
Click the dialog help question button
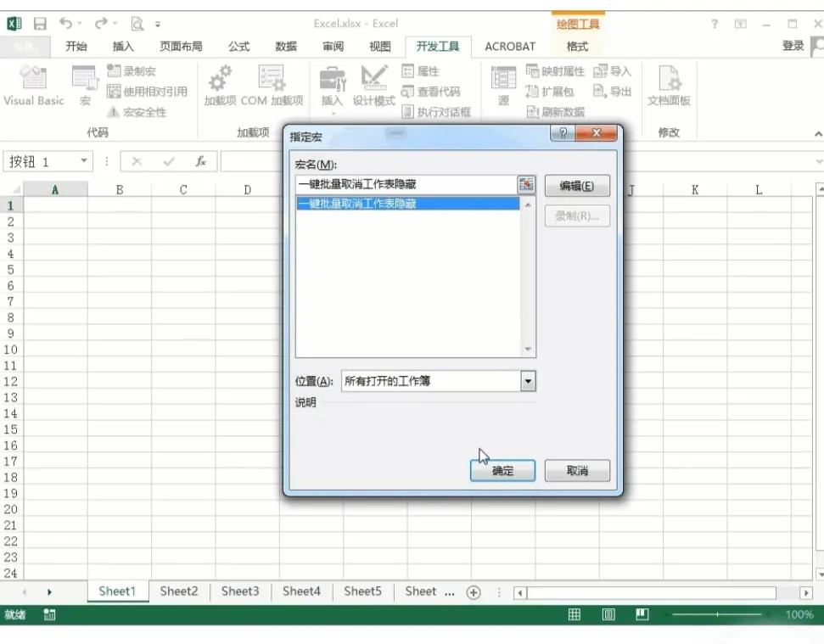coord(563,133)
